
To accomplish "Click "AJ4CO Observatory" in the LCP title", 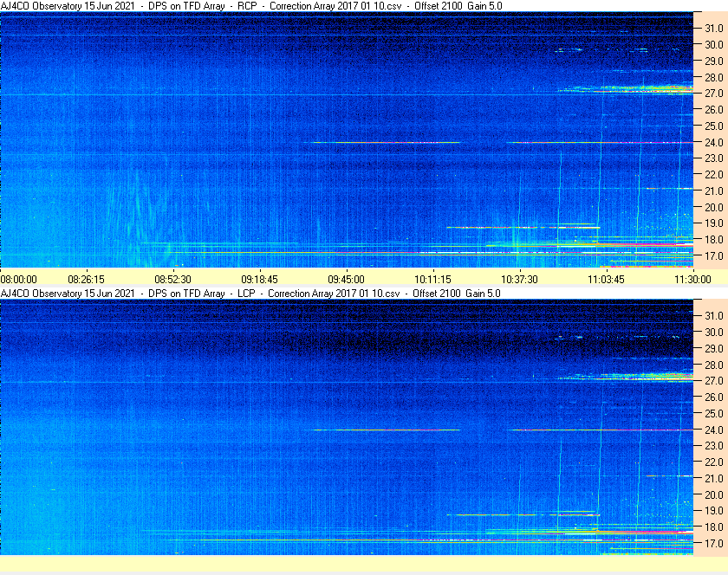I will pyautogui.click(x=42, y=294).
